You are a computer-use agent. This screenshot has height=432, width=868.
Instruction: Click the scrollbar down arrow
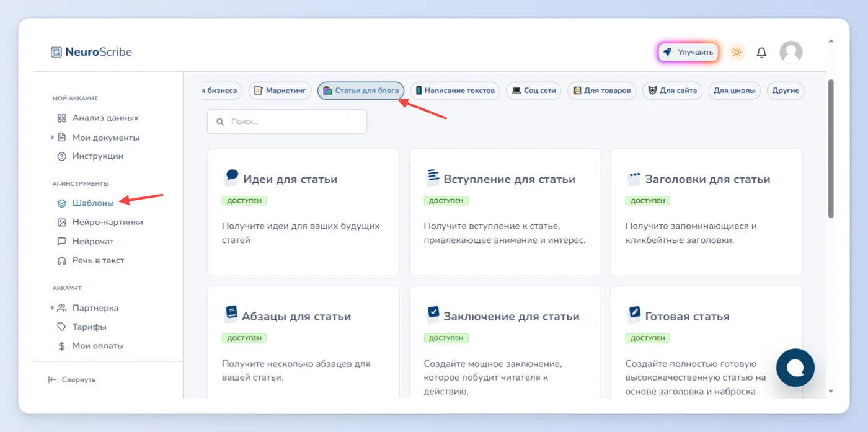(831, 391)
